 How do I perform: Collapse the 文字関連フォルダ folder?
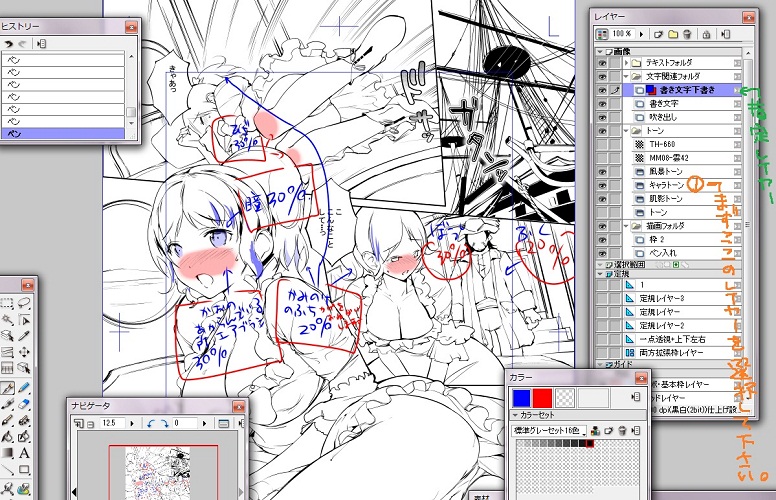click(627, 76)
